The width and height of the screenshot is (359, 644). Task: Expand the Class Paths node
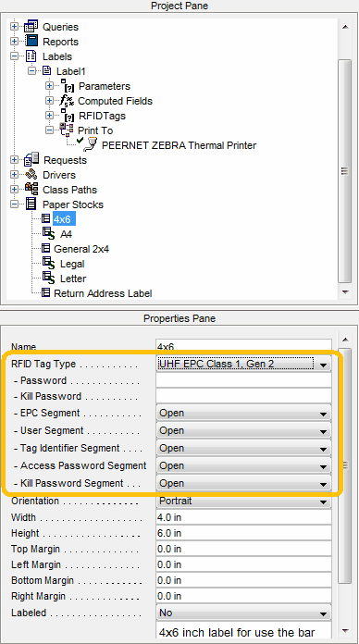pos(15,190)
